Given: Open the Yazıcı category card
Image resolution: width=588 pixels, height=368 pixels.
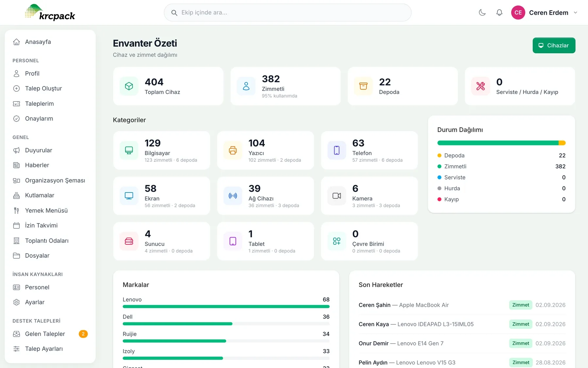Looking at the screenshot, I should [266, 150].
